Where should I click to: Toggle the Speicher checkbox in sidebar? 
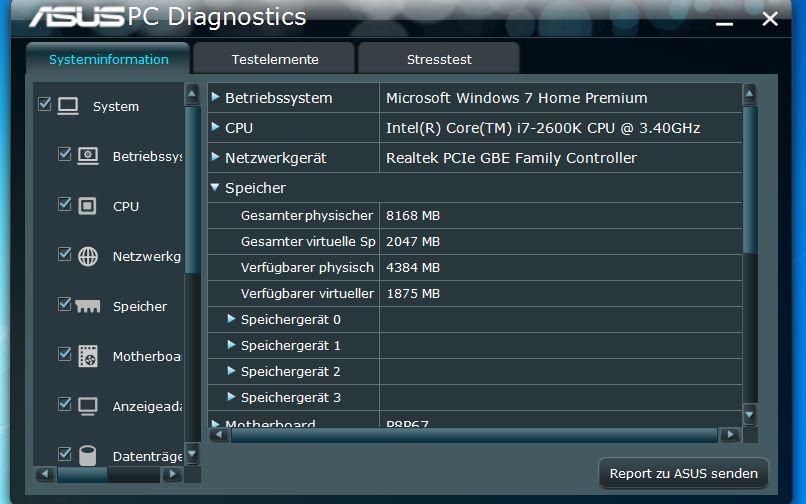point(64,304)
